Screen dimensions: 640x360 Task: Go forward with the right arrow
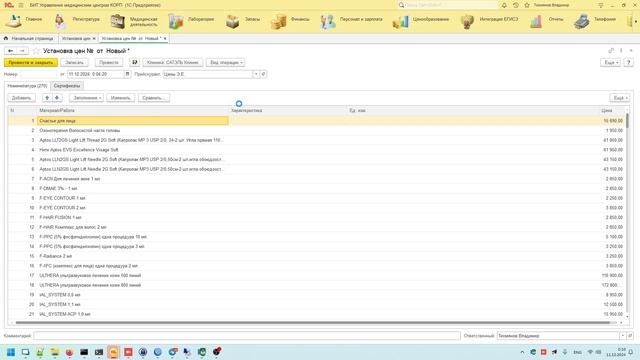22,51
